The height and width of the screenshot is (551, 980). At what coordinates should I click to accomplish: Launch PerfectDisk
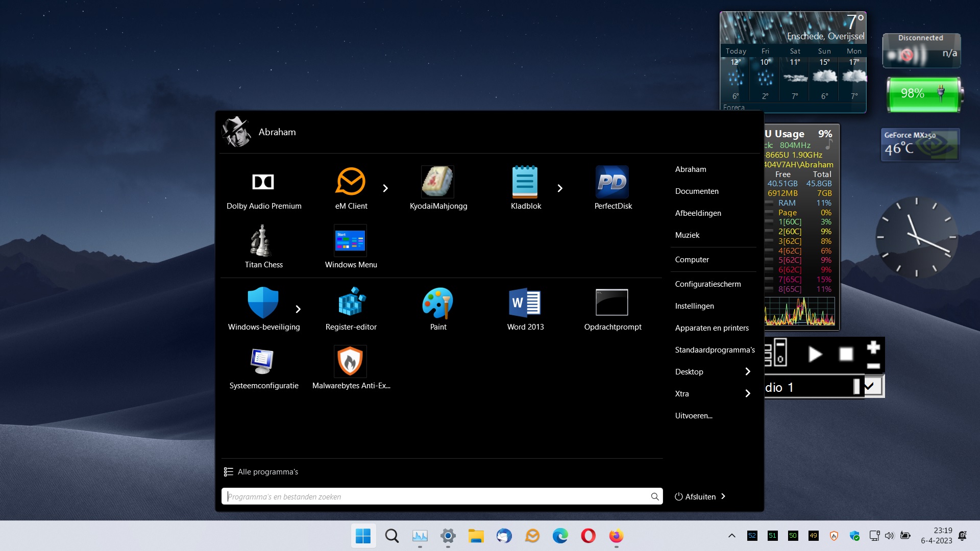tap(613, 188)
